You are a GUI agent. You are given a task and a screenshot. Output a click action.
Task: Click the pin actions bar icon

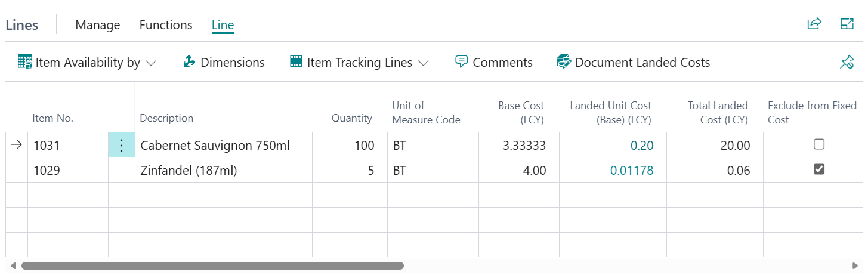(x=847, y=62)
